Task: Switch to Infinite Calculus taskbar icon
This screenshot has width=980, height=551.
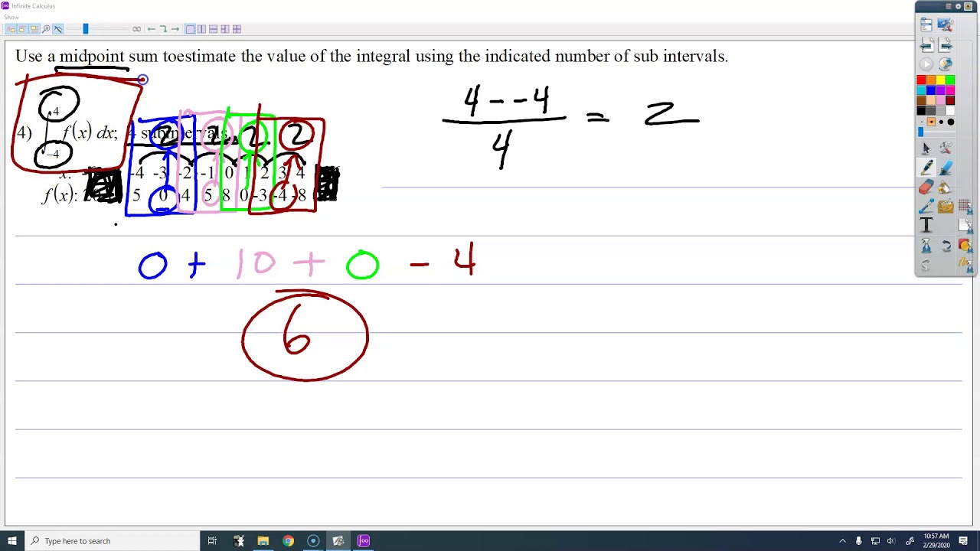Action: click(x=364, y=541)
